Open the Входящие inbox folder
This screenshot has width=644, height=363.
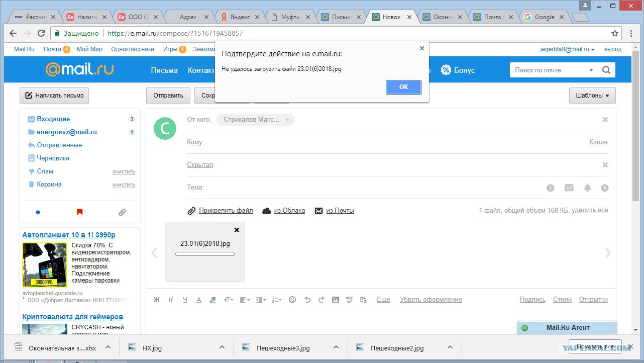[x=53, y=119]
